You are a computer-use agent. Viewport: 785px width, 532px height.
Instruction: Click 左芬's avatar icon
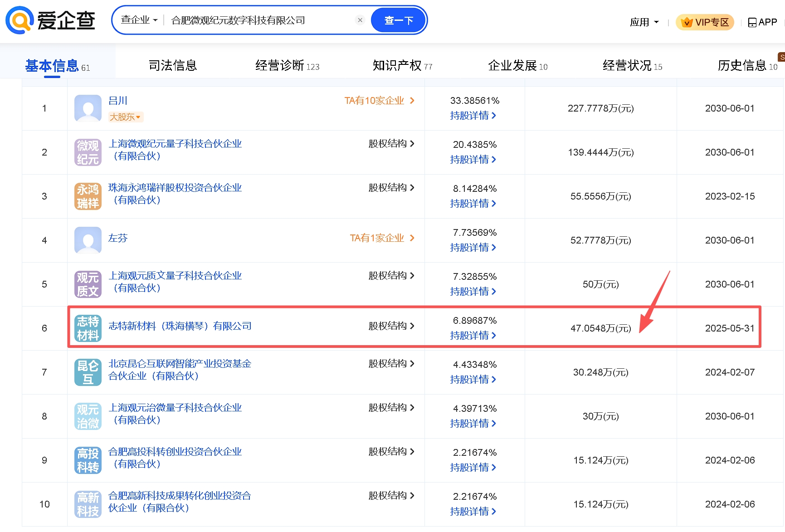[88, 240]
